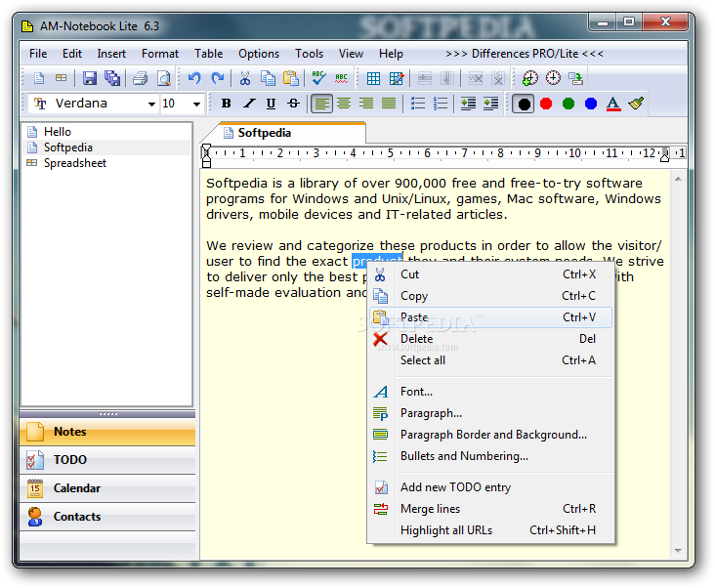715x588 pixels.
Task: Click the Save all icon
Action: tap(111, 78)
